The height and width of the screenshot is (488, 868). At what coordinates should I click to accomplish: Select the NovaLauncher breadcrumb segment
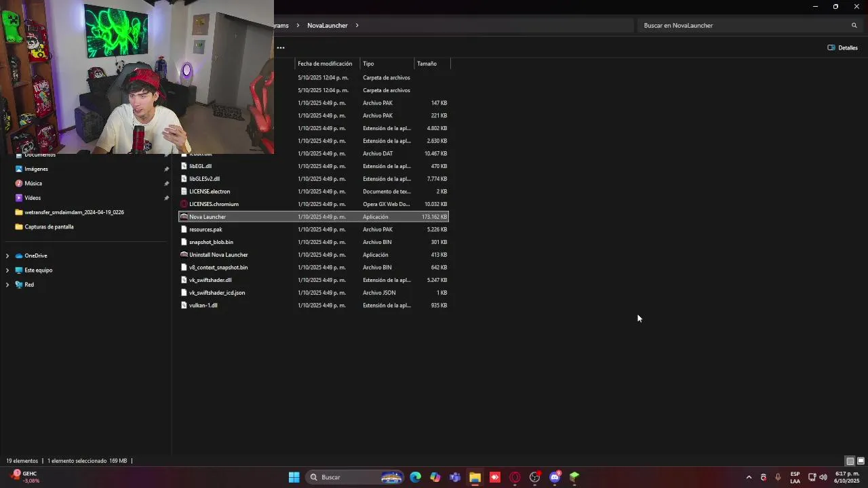tap(328, 26)
